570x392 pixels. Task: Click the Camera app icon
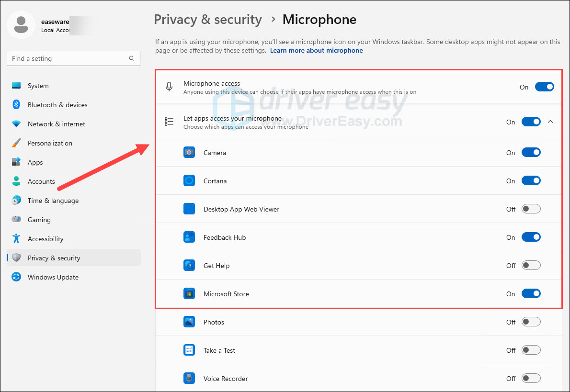(189, 152)
